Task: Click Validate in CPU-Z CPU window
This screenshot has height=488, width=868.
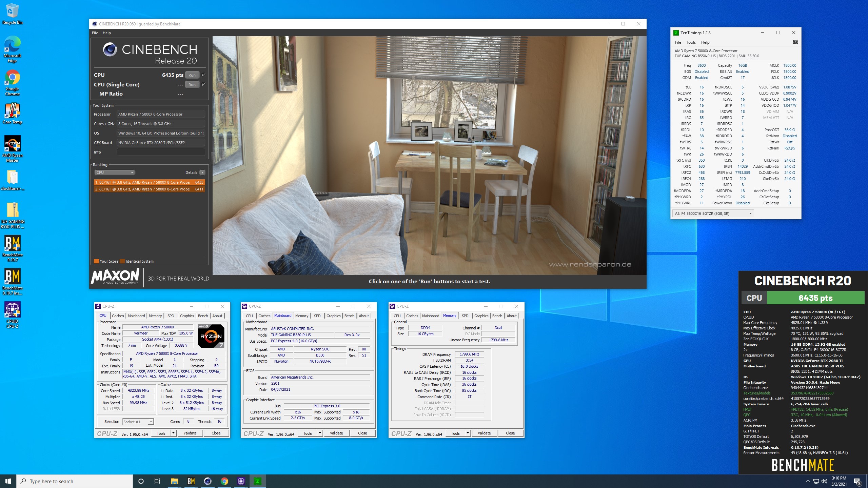Action: tap(190, 433)
